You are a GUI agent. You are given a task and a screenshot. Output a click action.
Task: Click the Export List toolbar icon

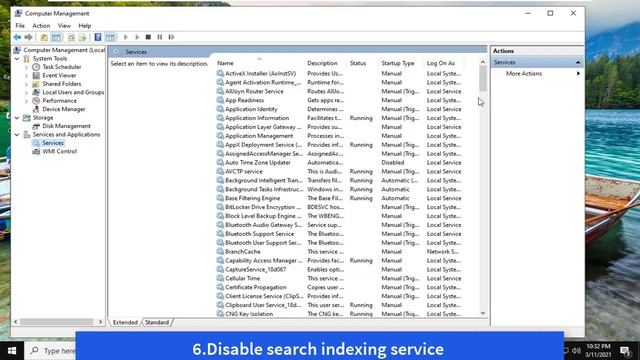tap(82, 37)
